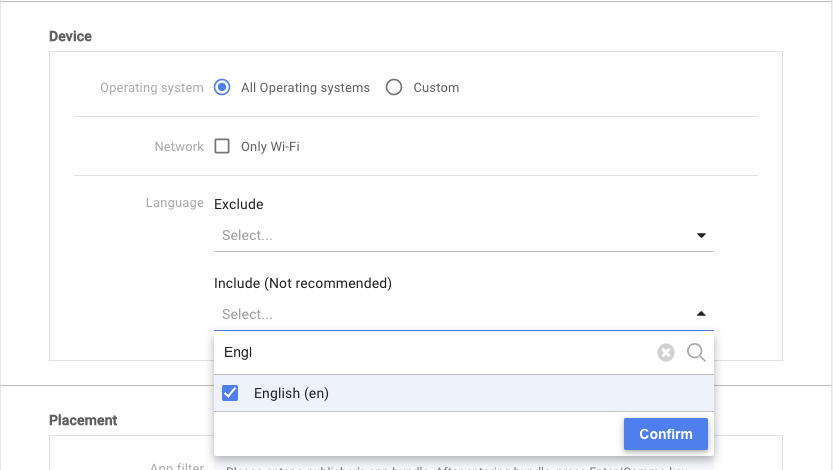The height and width of the screenshot is (470, 833).
Task: Click the Include (Not recommended) label
Action: 303,283
